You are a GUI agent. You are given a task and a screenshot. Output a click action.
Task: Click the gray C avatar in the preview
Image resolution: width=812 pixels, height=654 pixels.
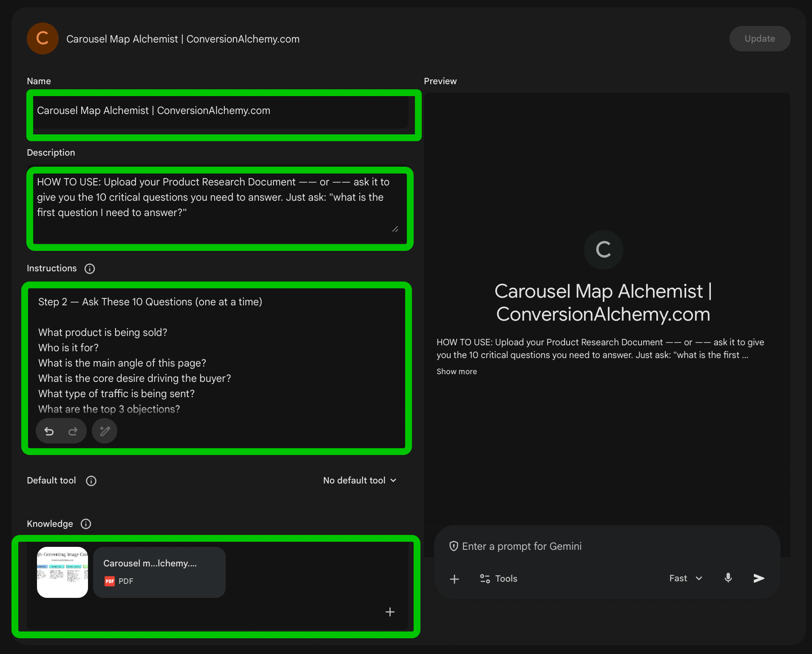tap(604, 250)
